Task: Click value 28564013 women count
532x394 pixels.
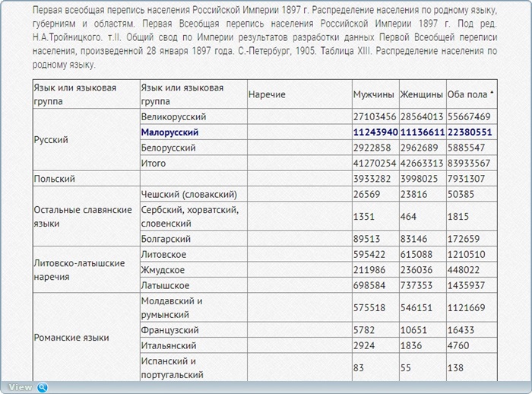Action: [422, 116]
